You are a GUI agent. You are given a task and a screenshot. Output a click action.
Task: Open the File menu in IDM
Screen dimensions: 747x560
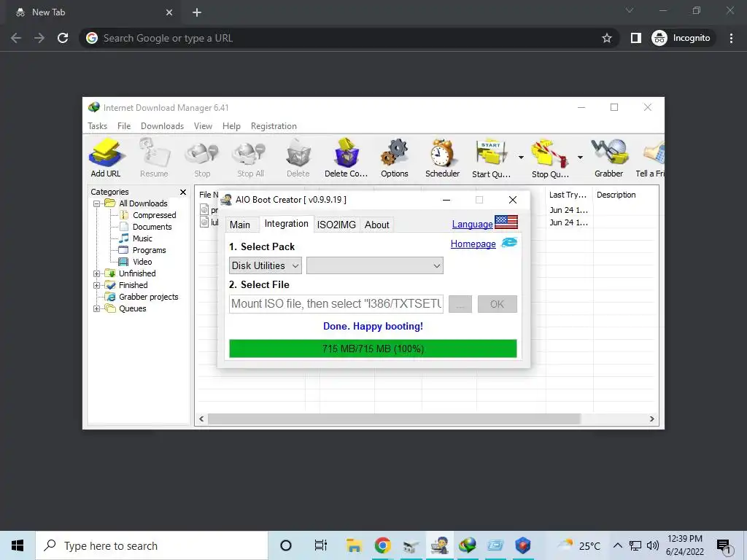(124, 126)
